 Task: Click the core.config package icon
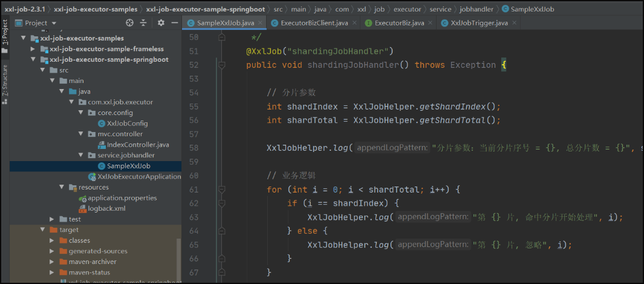pos(91,113)
